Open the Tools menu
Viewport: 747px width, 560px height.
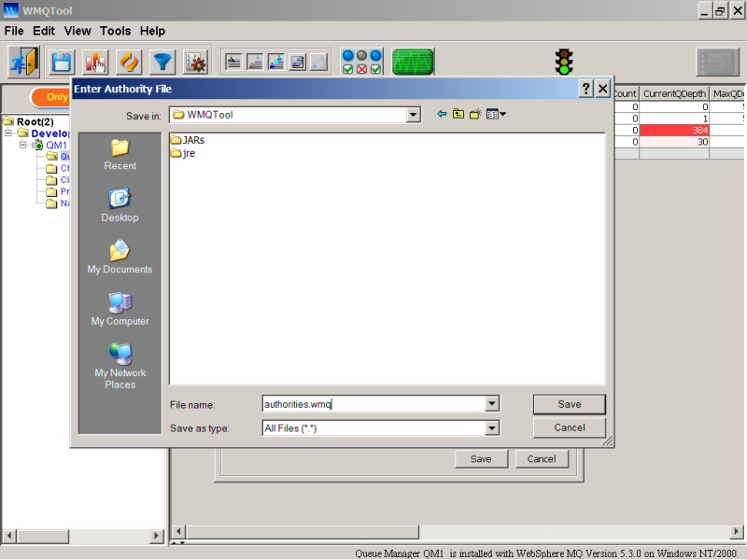115,31
